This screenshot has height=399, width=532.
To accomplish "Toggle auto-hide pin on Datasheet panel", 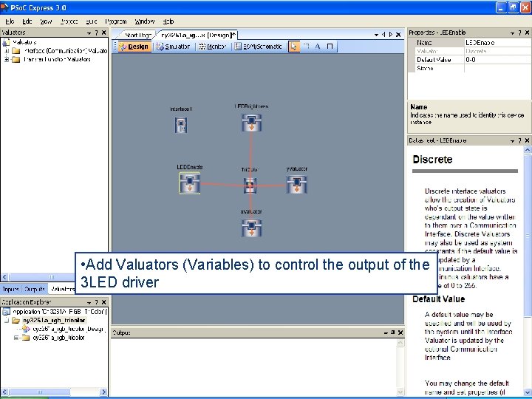I will [519, 140].
